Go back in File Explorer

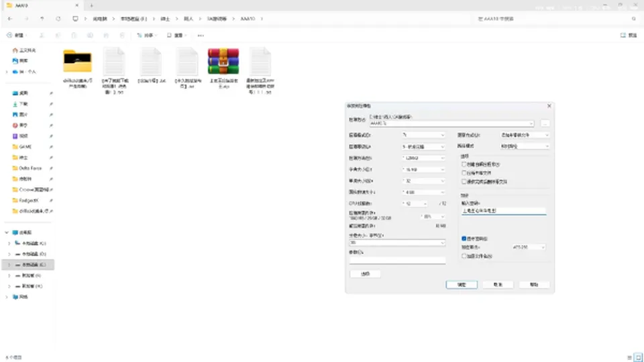click(x=10, y=19)
